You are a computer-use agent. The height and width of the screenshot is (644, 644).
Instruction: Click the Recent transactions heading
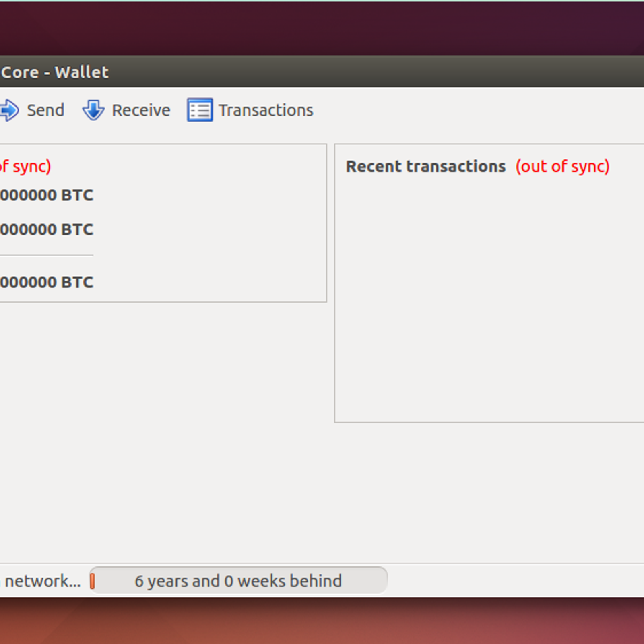425,167
